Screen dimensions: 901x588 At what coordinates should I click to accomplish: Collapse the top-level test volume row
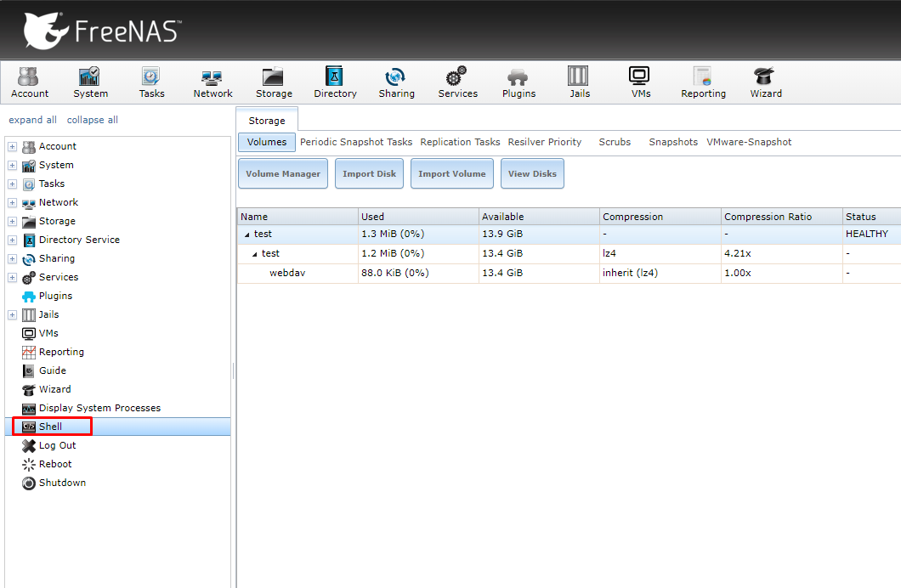247,235
